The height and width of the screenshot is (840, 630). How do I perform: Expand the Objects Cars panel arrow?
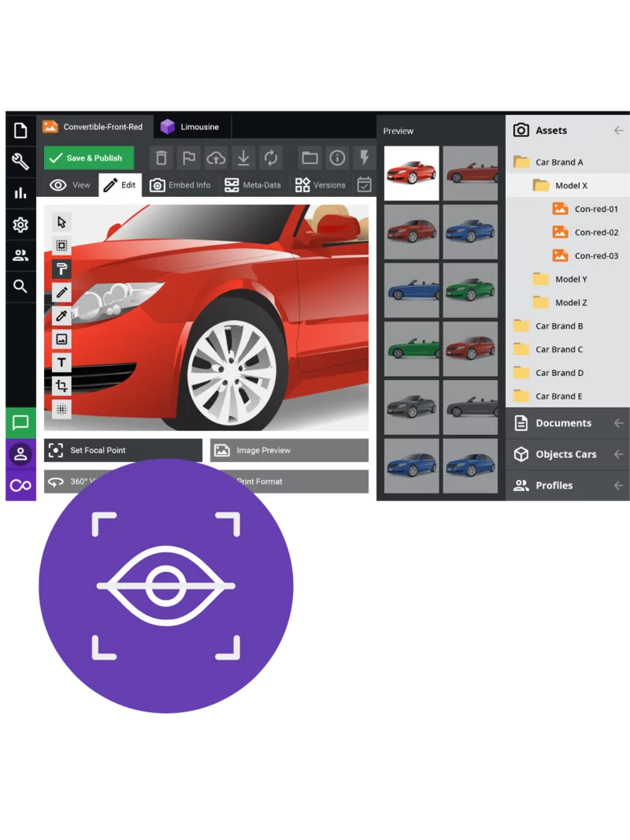(x=618, y=455)
